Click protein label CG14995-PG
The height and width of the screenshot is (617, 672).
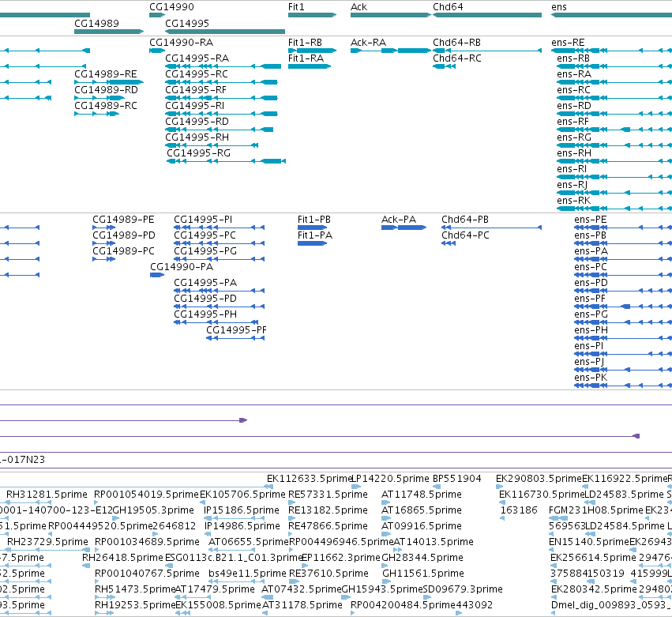point(205,251)
